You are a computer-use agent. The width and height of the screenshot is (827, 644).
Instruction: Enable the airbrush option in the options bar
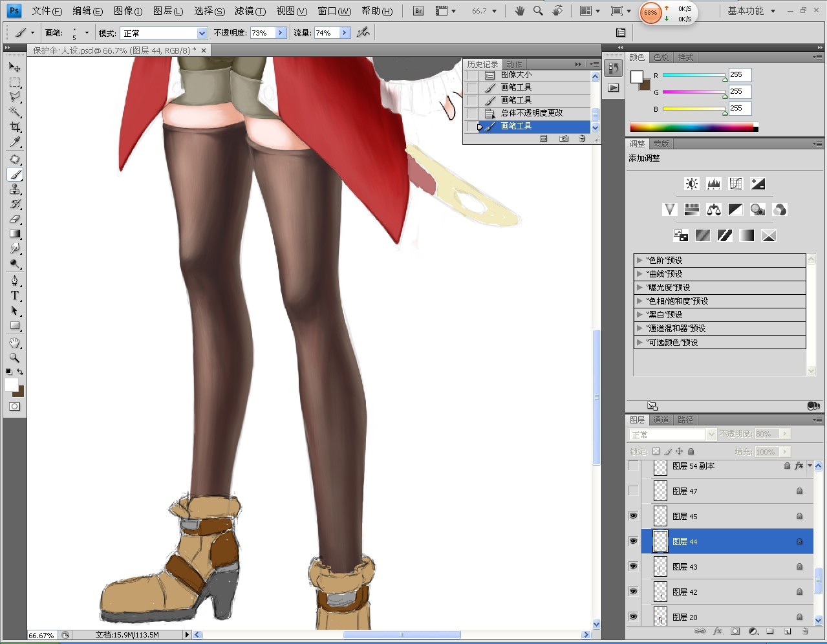pyautogui.click(x=363, y=32)
